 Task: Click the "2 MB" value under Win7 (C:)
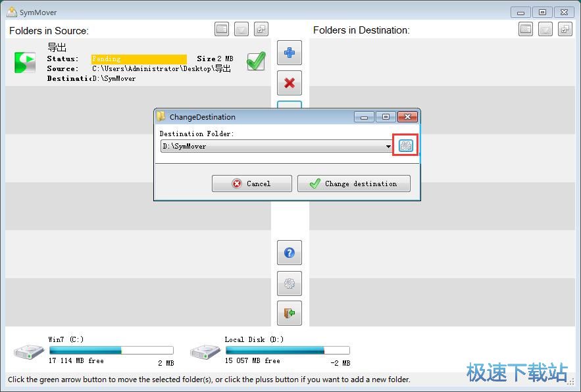pyautogui.click(x=166, y=363)
